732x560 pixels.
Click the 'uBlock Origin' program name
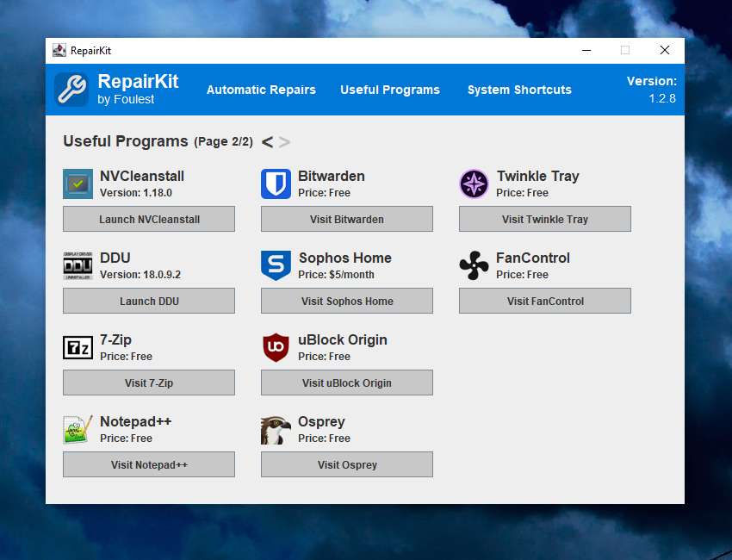pyautogui.click(x=343, y=340)
